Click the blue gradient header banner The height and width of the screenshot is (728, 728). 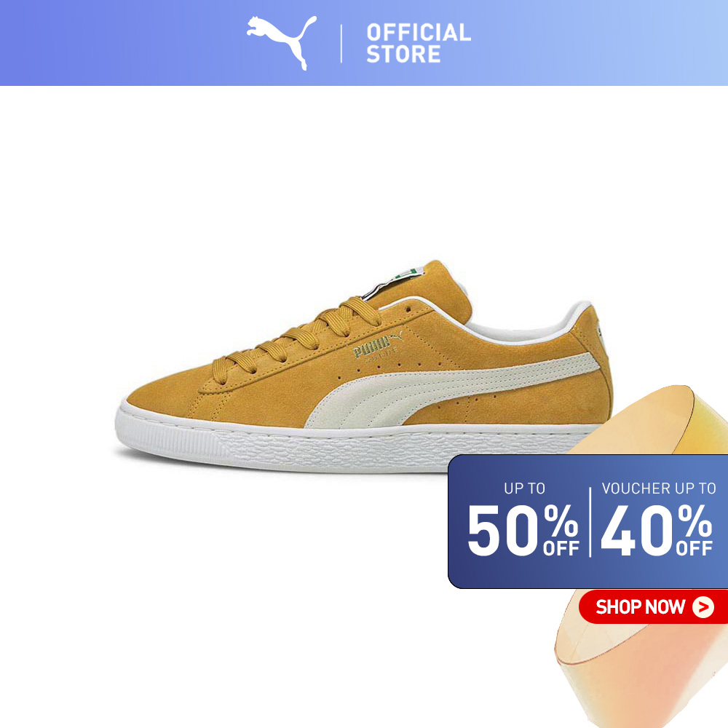click(x=364, y=43)
